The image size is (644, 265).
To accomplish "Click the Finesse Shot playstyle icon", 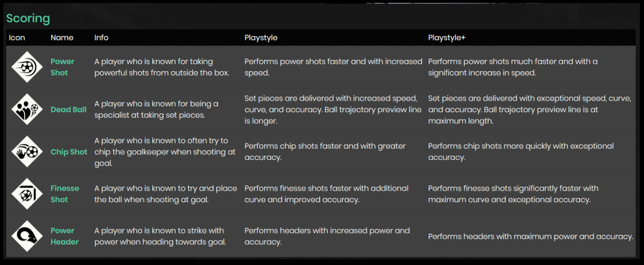I will click(x=26, y=194).
